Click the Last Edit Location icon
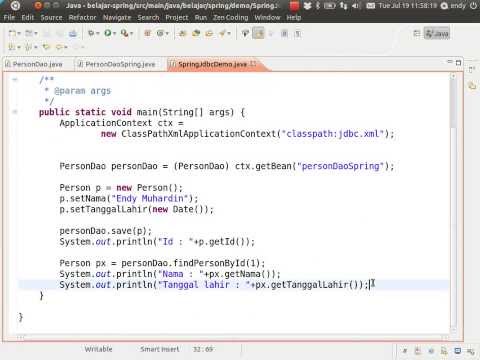The width and height of the screenshot is (480, 360). tap(46, 47)
